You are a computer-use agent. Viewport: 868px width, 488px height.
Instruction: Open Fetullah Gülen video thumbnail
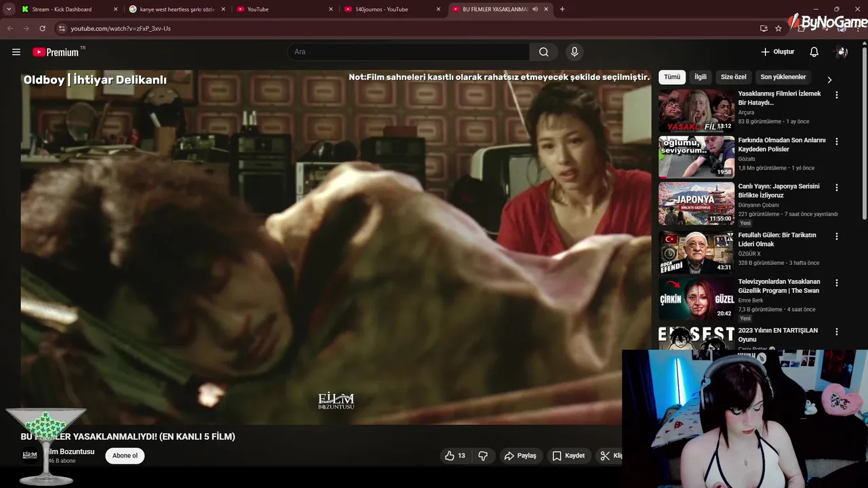[696, 252]
